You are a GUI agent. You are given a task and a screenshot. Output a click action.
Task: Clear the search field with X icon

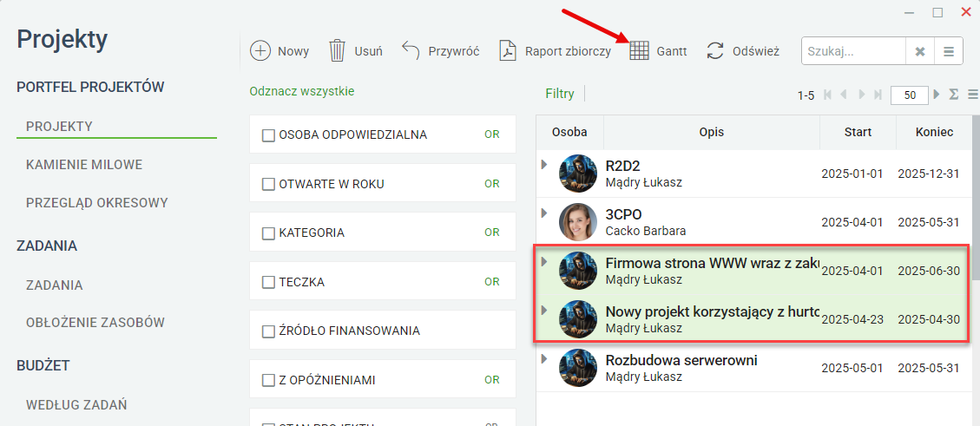point(919,51)
